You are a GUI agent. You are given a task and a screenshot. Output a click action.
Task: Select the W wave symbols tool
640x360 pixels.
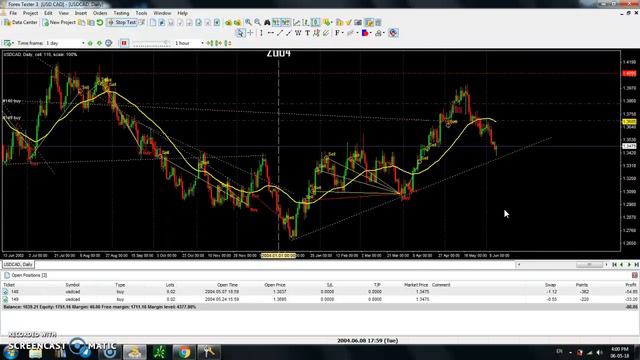click(x=298, y=33)
